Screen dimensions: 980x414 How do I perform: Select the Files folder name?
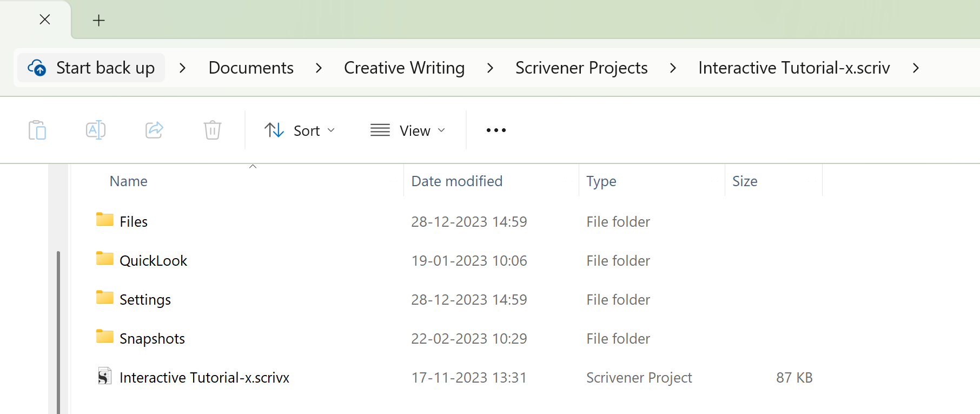pyautogui.click(x=134, y=222)
